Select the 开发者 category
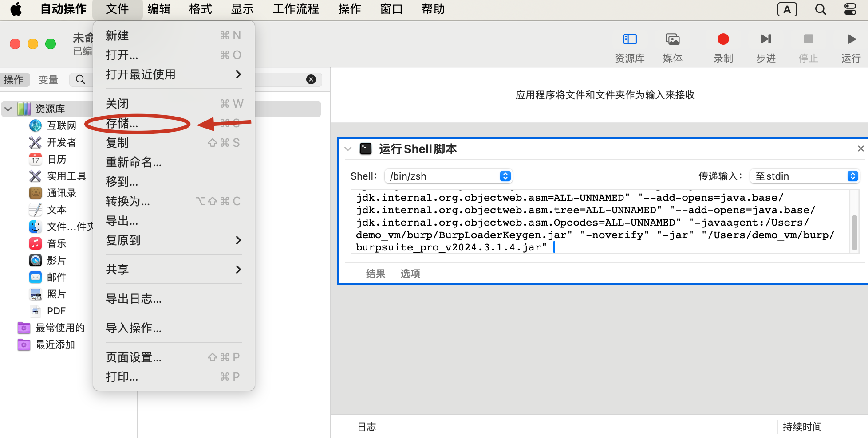Image resolution: width=868 pixels, height=438 pixels. (53, 142)
